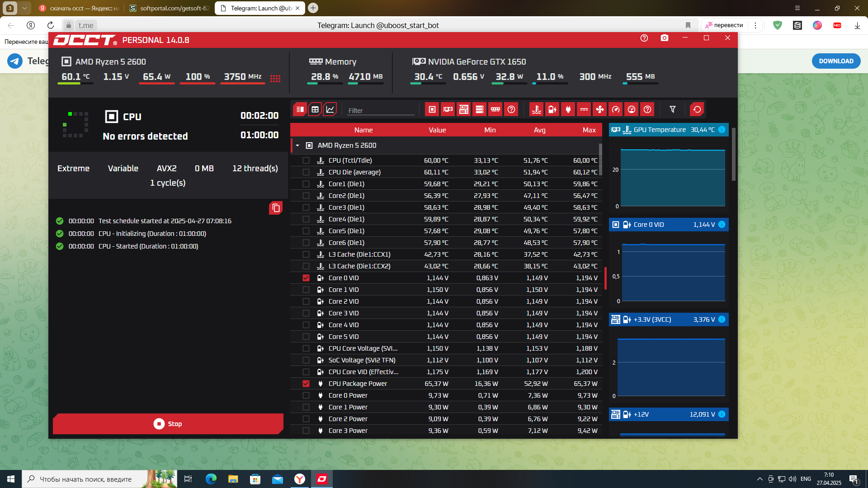Image resolution: width=868 pixels, height=488 pixels.
Task: Bookmark the page via address bar icon
Action: [x=688, y=25]
